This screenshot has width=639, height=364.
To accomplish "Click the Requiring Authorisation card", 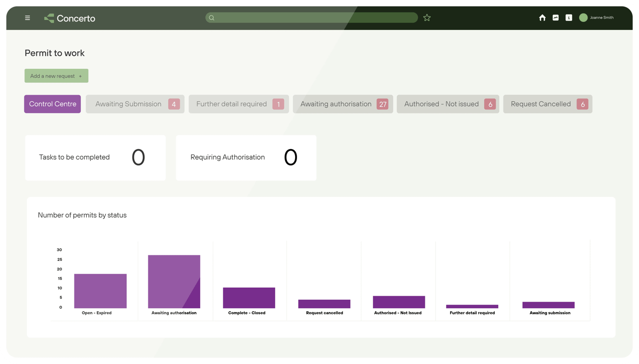I will (x=246, y=158).
